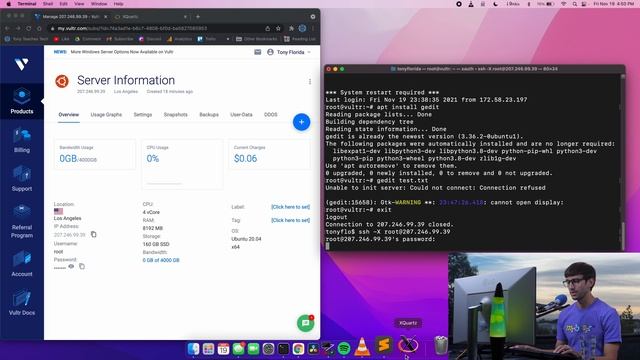Screen dimensions: 640x360
Task: Open the View menu in the menu bar
Action: (x=79, y=4)
